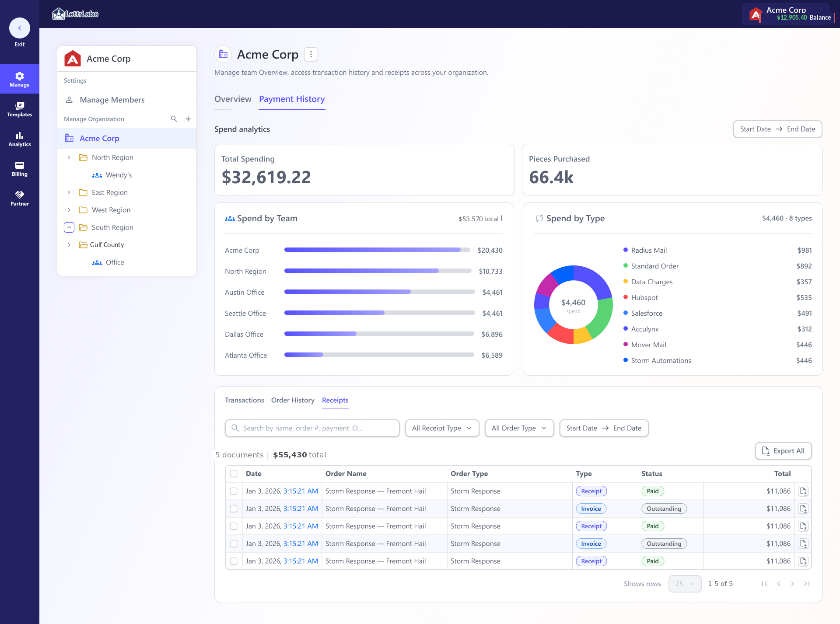Open Manage Members settings
840x624 pixels.
pos(127,100)
